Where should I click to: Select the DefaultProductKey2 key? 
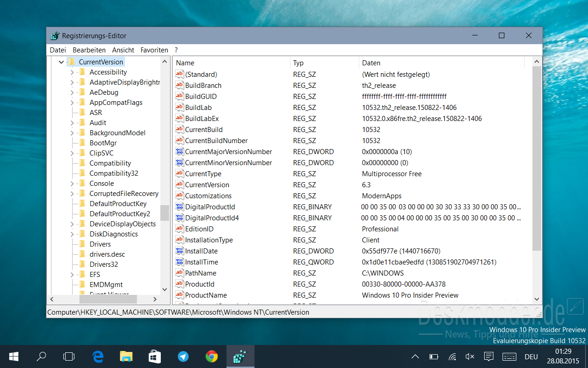(x=120, y=213)
